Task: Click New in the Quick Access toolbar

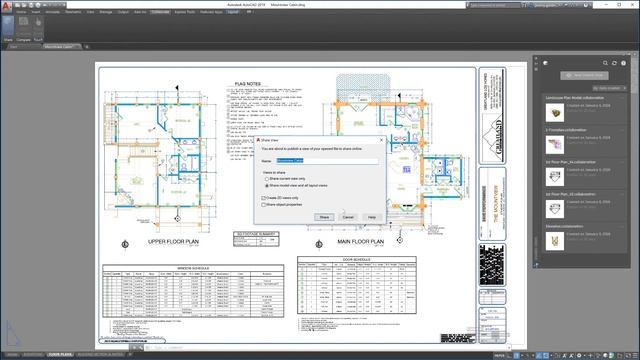Action: click(18, 5)
